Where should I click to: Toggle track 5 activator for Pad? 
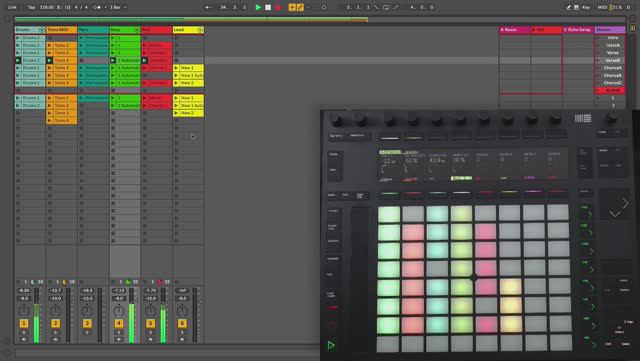point(150,323)
